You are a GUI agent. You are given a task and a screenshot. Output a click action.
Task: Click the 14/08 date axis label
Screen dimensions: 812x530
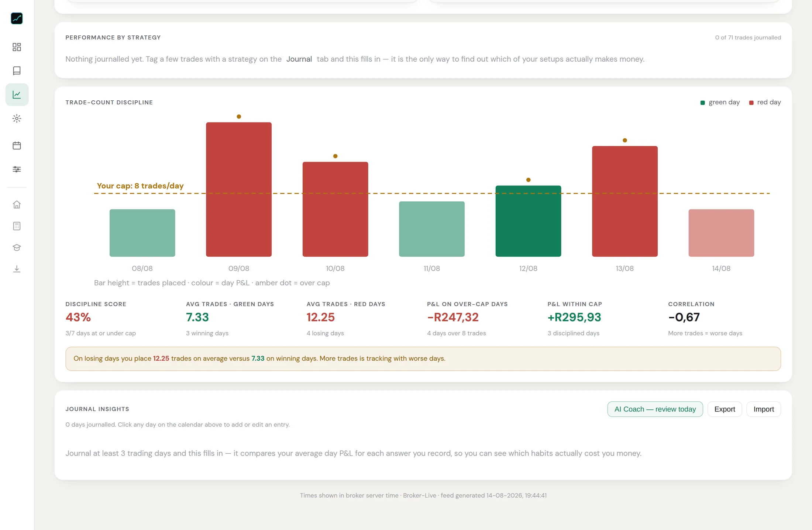721,269
